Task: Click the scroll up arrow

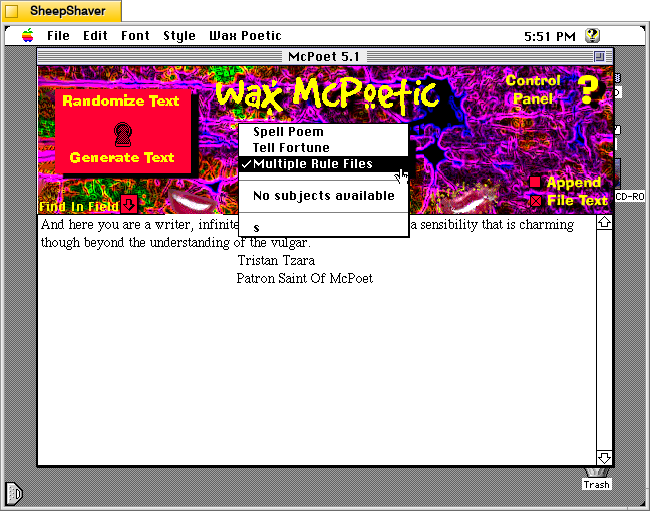Action: tap(604, 223)
